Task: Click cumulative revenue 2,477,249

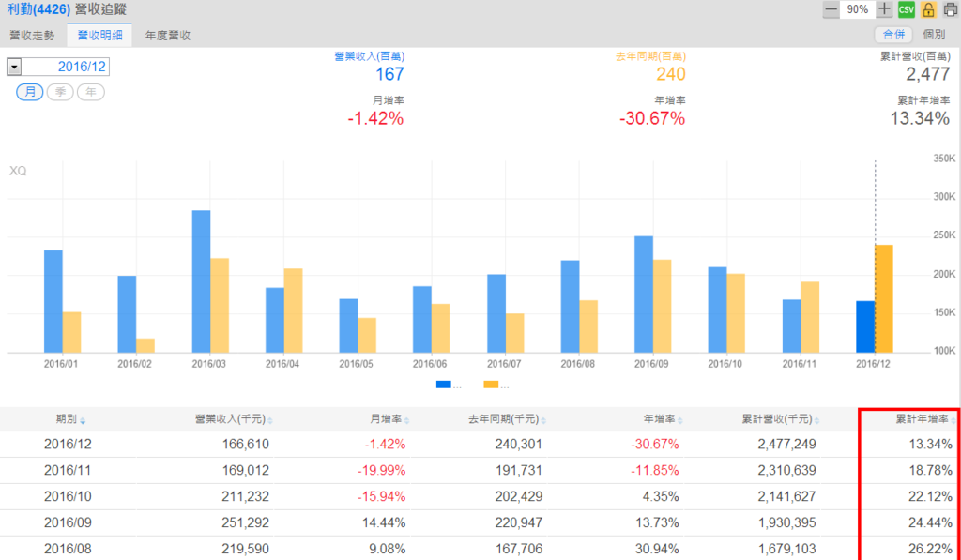Action: click(x=787, y=445)
